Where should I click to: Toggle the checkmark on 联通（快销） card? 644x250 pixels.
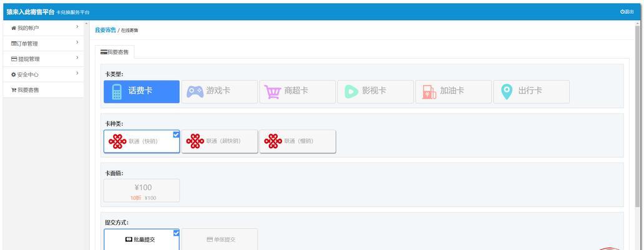176,134
